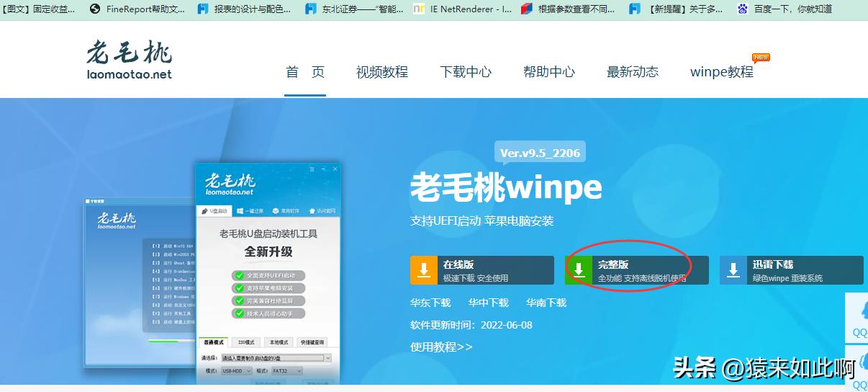Open the 报表的设计与配色 bookmark
The height and width of the screenshot is (392, 868).
pyautogui.click(x=245, y=9)
